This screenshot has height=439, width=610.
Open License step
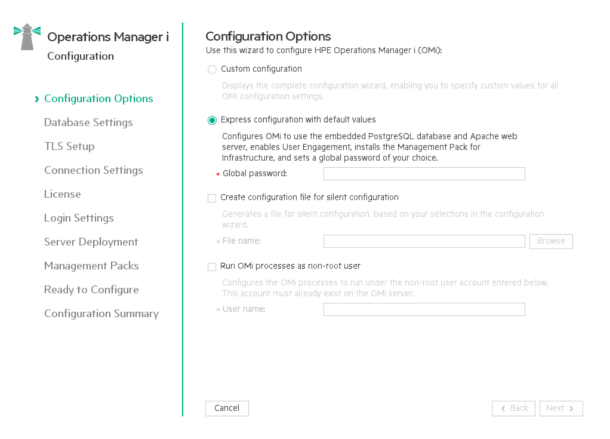(x=63, y=194)
